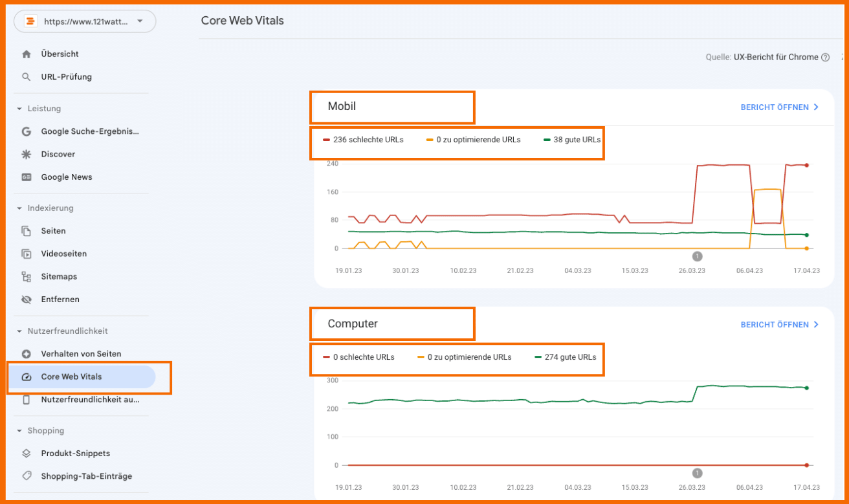Click green gute URLs legend in Computer
This screenshot has width=849, height=504.
click(565, 357)
